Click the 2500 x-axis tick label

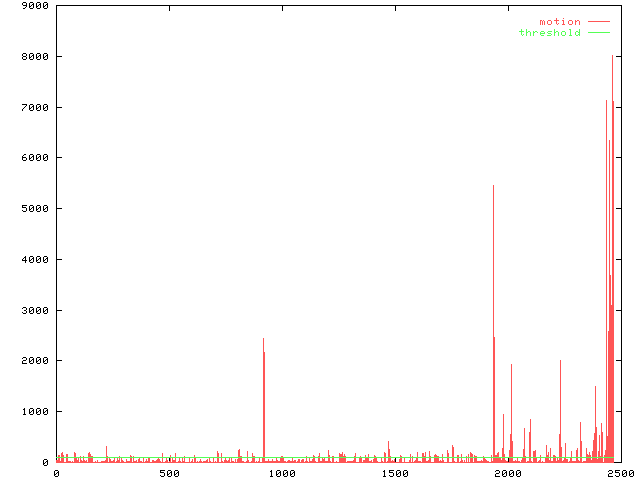(619, 473)
